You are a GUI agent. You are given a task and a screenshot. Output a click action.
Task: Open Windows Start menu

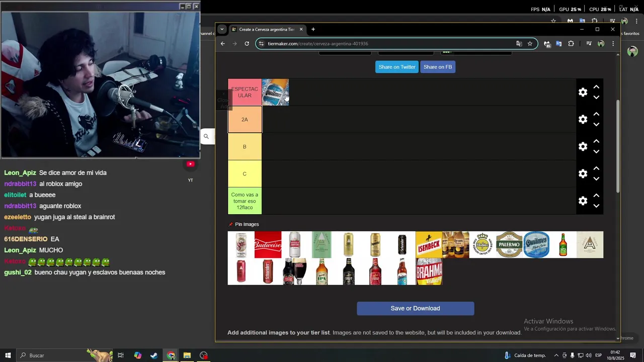click(x=8, y=355)
